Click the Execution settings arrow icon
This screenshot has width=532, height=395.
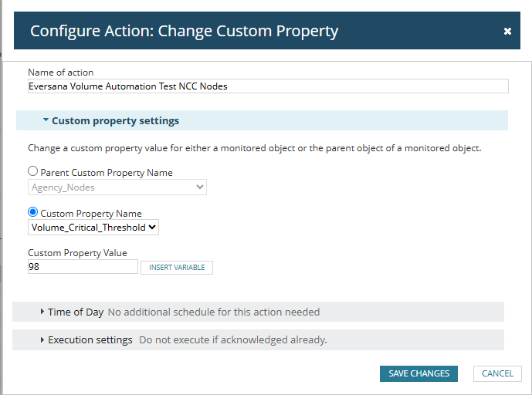42,340
